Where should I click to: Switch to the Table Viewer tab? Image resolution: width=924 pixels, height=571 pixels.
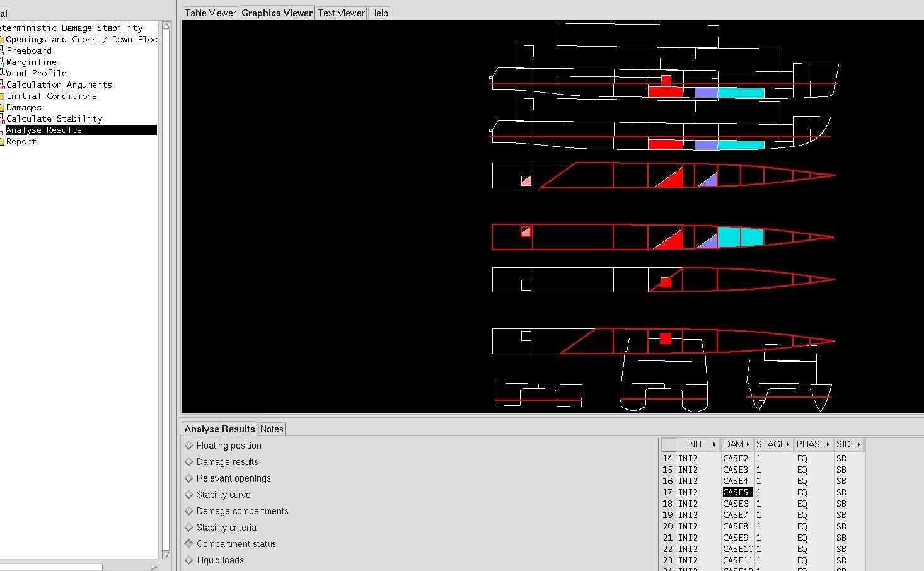tap(210, 13)
